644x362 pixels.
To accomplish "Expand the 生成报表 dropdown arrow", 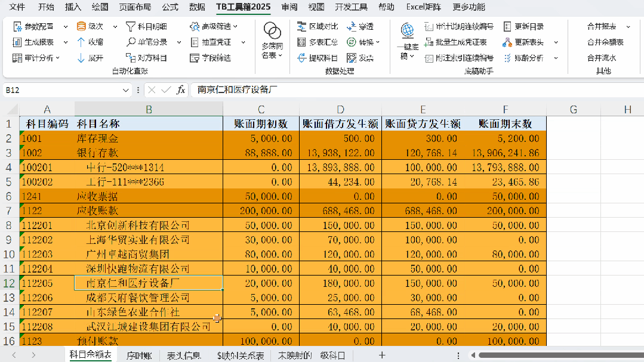I will click(x=66, y=42).
